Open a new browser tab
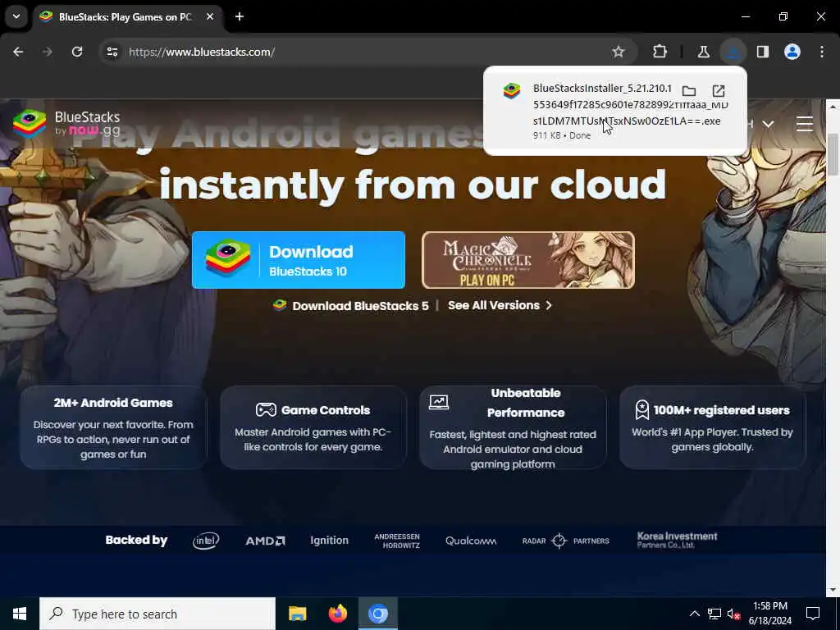 pyautogui.click(x=240, y=16)
